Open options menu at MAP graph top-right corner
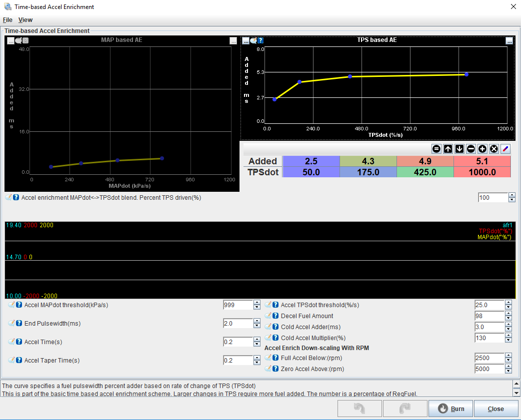 (x=233, y=41)
